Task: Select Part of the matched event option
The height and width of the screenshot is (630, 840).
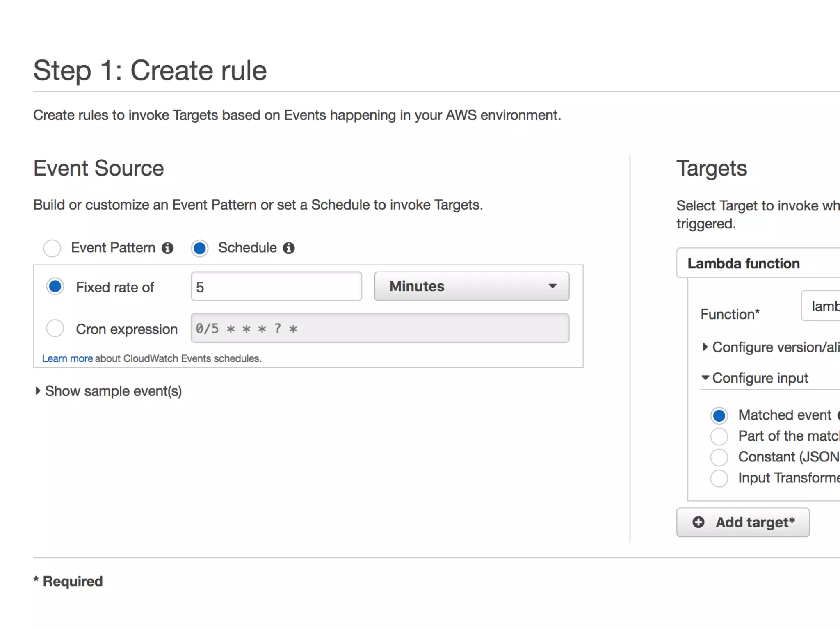Action: 719,436
